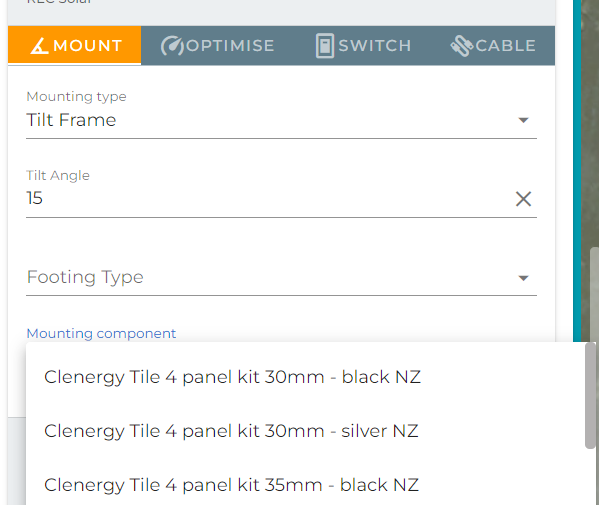
Task: Open the CABLE tab
Action: click(493, 46)
